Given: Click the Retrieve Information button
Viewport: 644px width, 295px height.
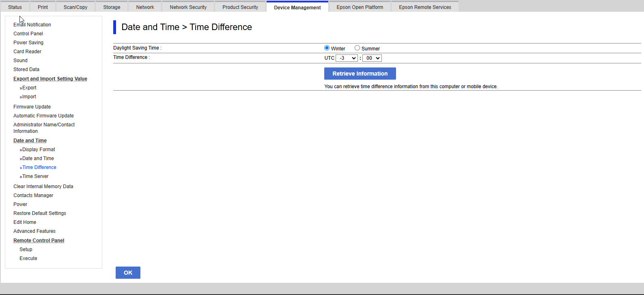Looking at the screenshot, I should tap(360, 74).
